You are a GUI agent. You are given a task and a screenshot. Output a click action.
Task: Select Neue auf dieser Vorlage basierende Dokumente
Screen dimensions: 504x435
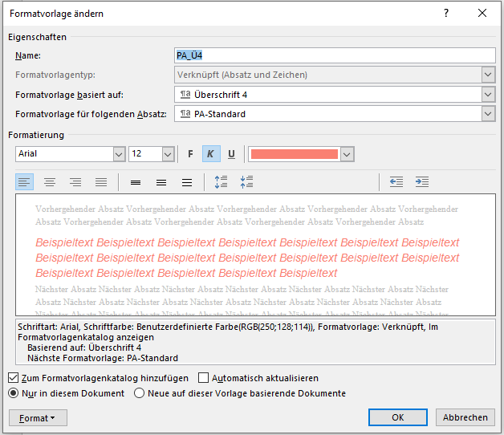coord(140,393)
